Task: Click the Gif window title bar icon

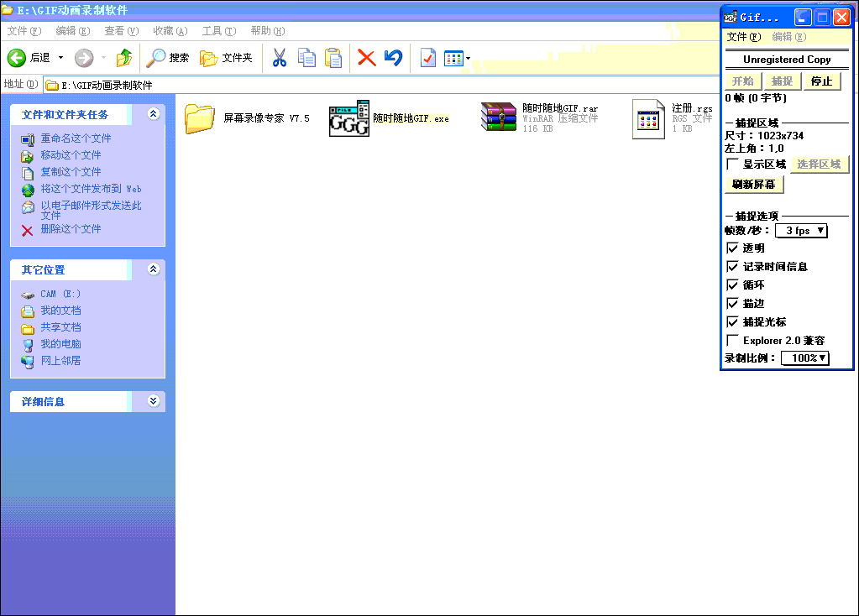Action: click(731, 18)
